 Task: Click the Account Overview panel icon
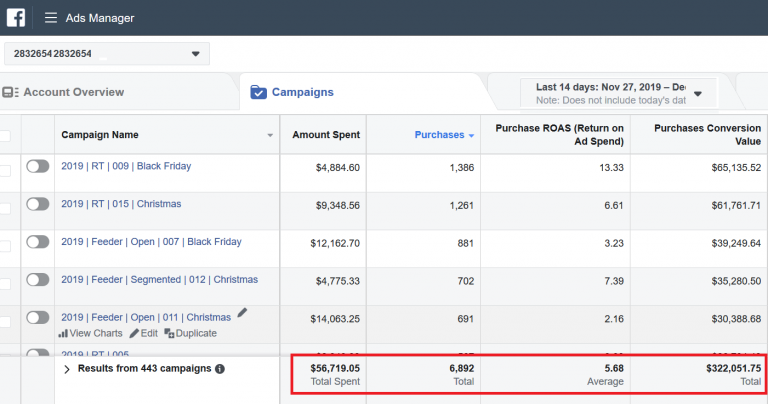(10, 92)
